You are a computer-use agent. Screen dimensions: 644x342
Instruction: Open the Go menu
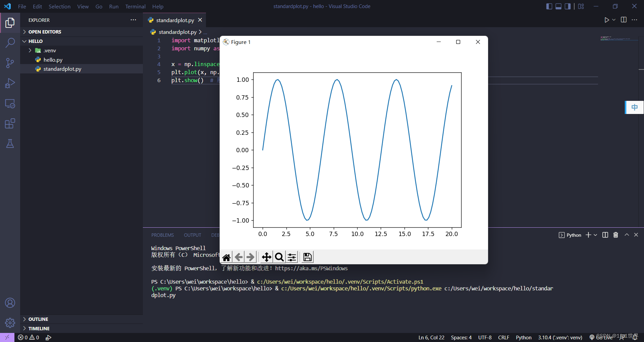(99, 6)
